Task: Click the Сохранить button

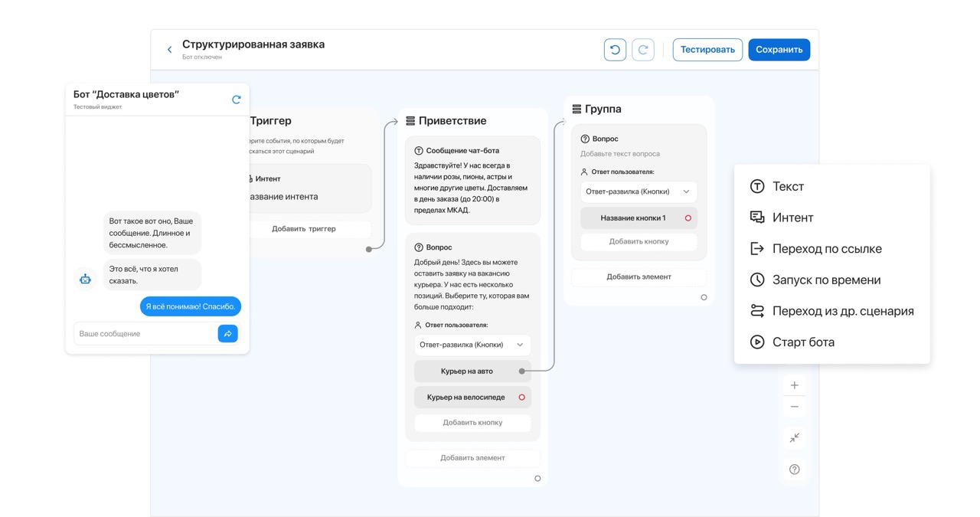Action: coord(779,50)
